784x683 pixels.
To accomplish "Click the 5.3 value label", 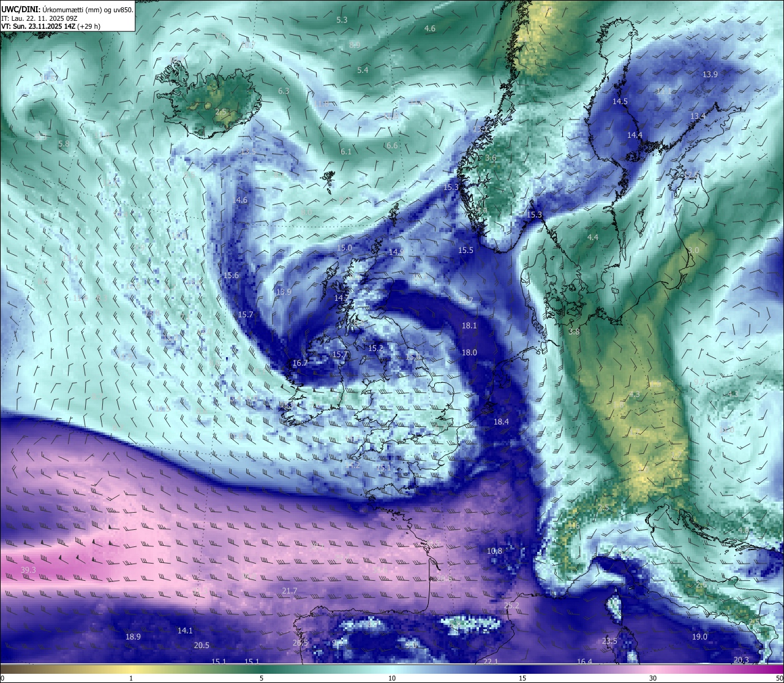I will 342,20.
